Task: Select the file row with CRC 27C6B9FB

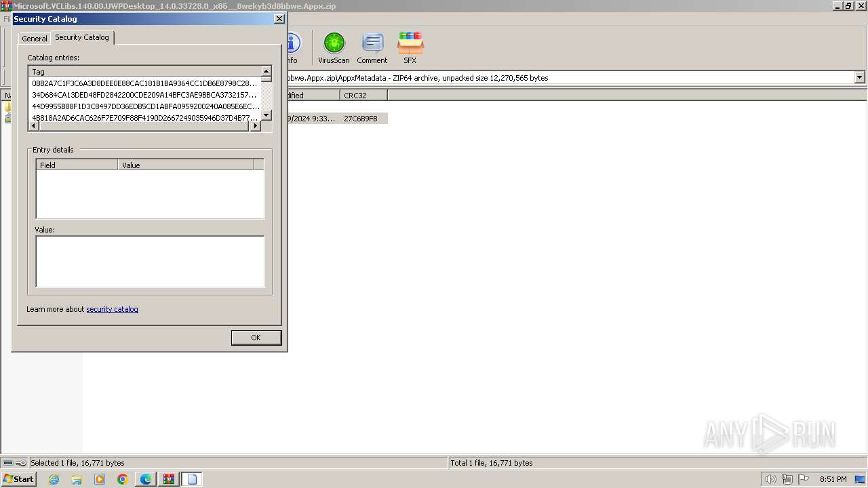Action: pyautogui.click(x=337, y=119)
